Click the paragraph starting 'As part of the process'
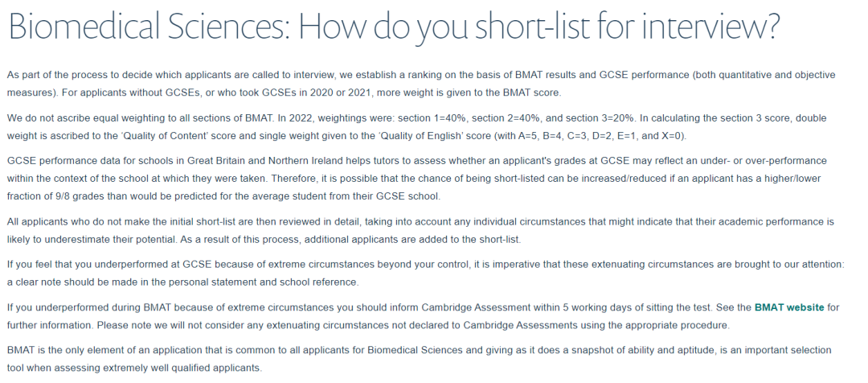868x383 pixels. (x=421, y=84)
